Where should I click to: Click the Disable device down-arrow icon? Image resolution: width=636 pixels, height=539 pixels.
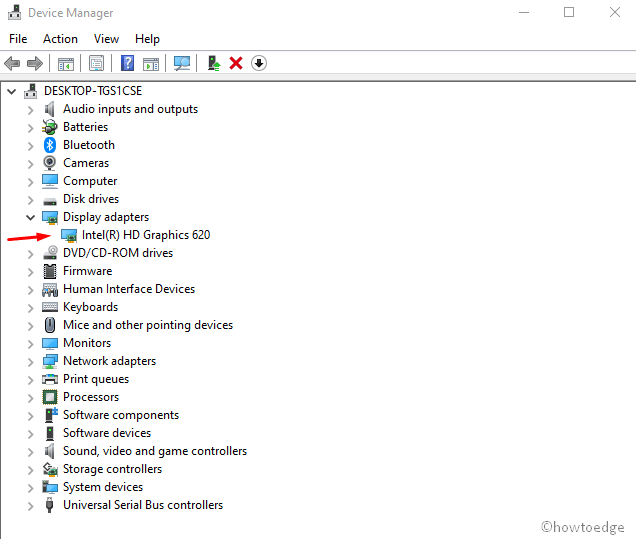point(259,63)
